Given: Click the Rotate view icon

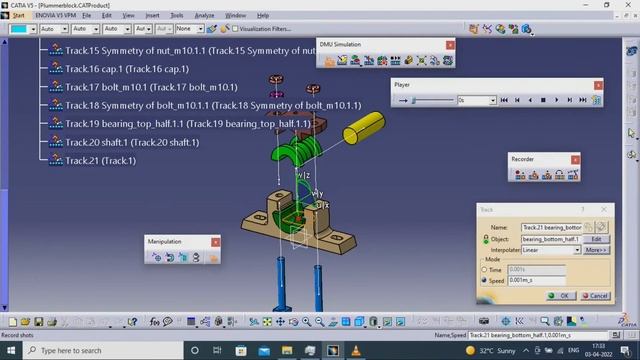Looking at the screenshot, I should click(x=293, y=322).
